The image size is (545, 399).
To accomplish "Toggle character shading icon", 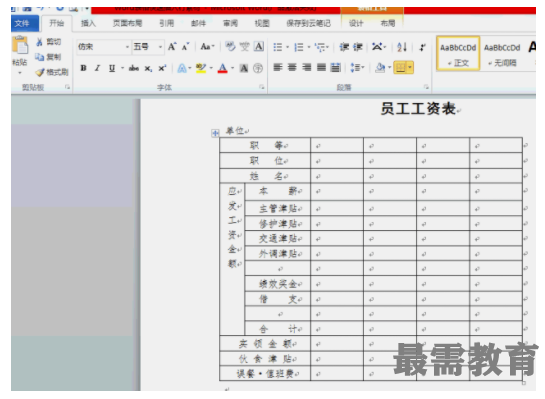I will click(244, 68).
